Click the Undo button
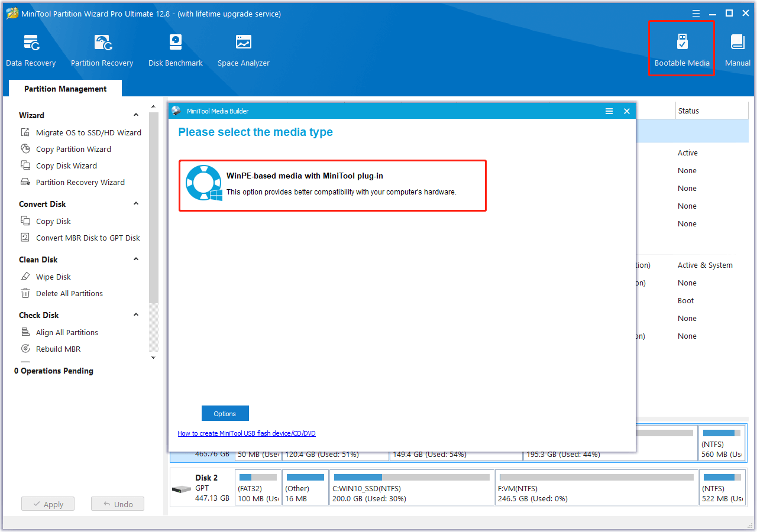 (x=118, y=504)
